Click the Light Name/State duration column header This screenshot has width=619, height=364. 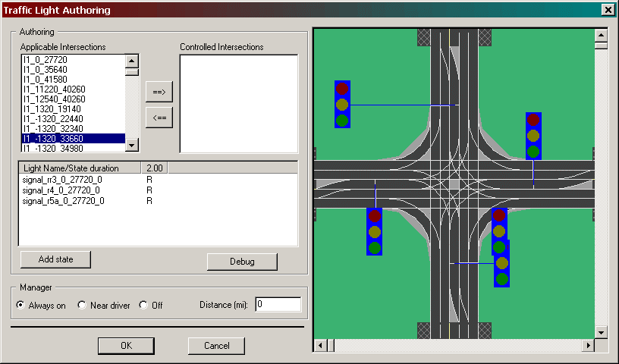[x=80, y=167]
